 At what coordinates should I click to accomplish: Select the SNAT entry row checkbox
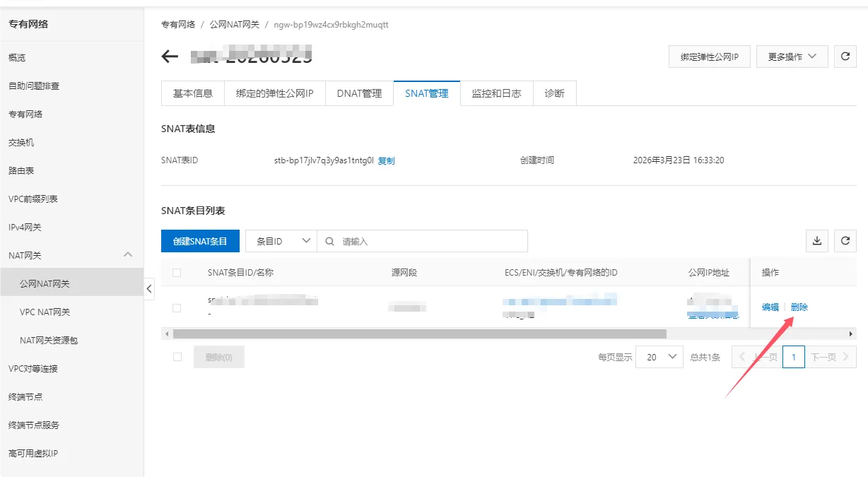click(x=177, y=307)
